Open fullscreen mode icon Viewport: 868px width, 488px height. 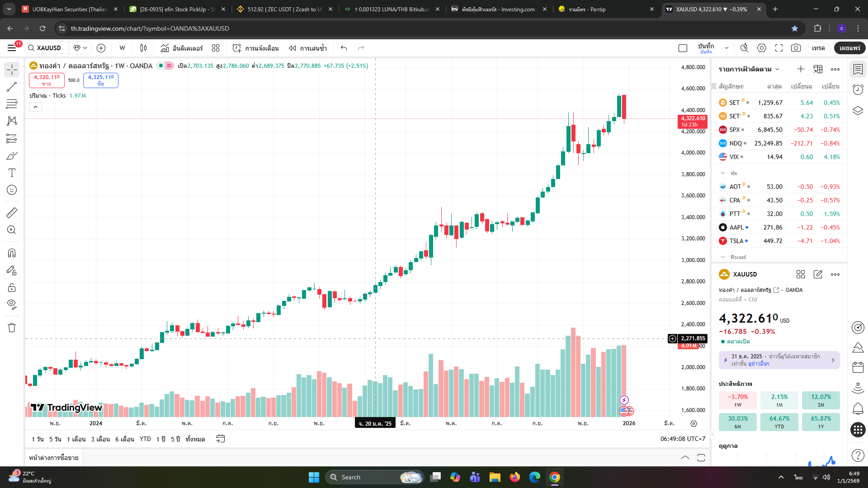(x=778, y=48)
